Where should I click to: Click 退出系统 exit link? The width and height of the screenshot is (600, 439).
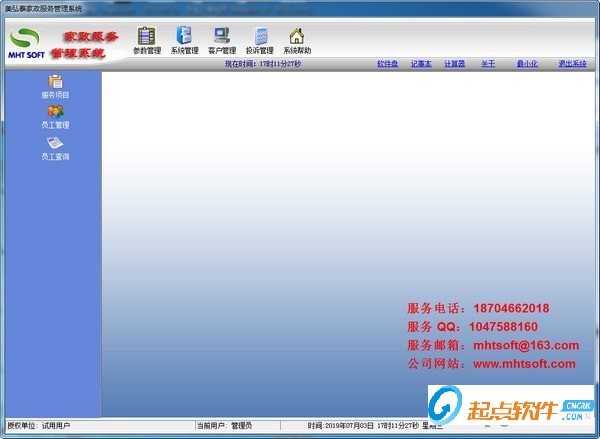[x=572, y=64]
